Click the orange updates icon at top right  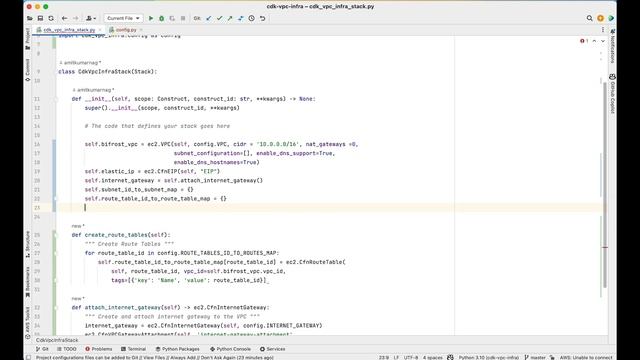[600, 18]
